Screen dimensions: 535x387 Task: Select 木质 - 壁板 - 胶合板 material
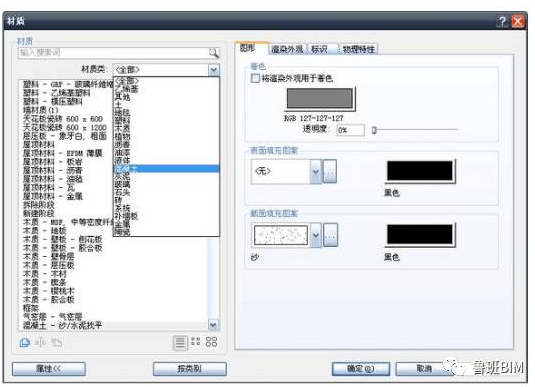(63, 248)
